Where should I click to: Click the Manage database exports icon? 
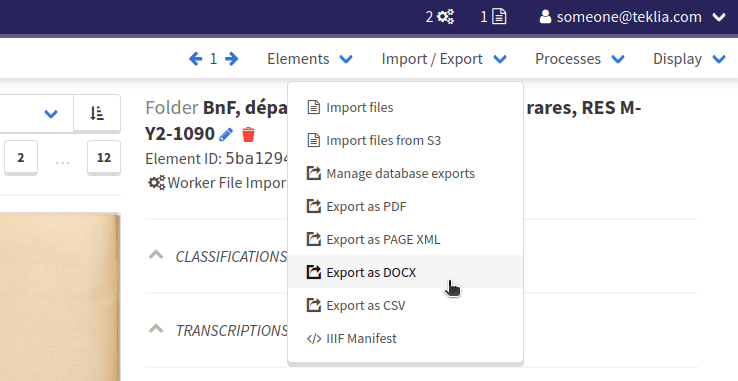tap(313, 173)
